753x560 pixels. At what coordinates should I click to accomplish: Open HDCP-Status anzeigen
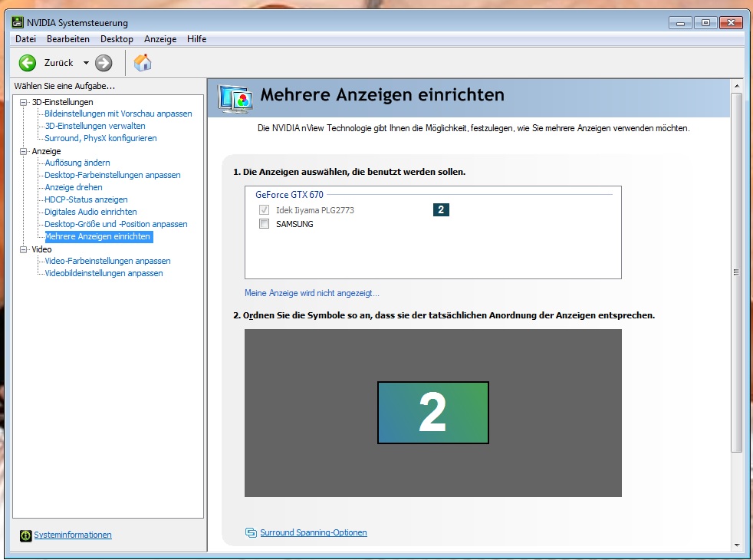click(x=86, y=199)
